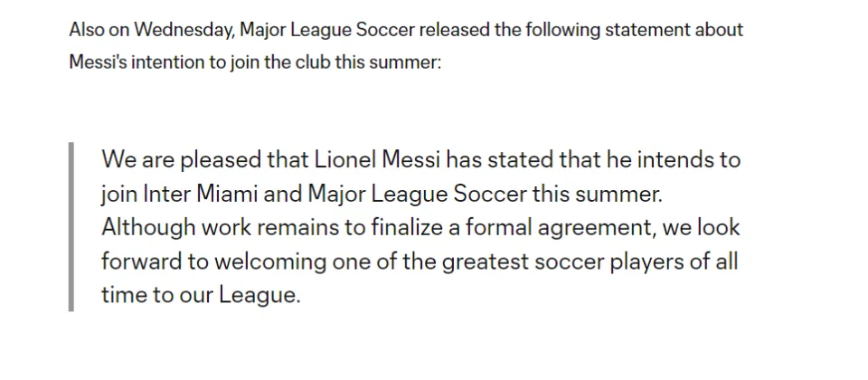Viewport: 868px width, 380px height.
Task: Click the words "this summer." in the quote
Action: click(x=598, y=194)
